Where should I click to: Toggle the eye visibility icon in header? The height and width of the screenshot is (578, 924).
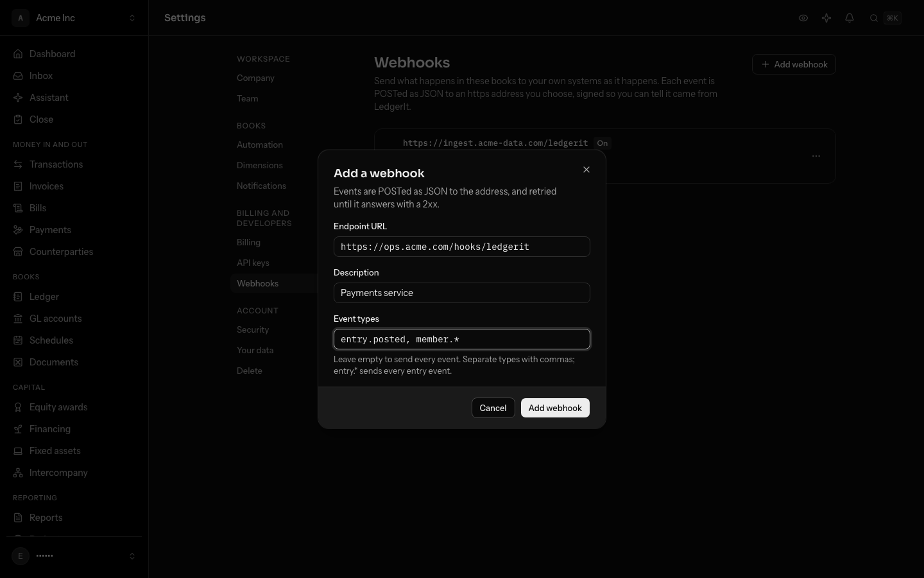point(803,18)
